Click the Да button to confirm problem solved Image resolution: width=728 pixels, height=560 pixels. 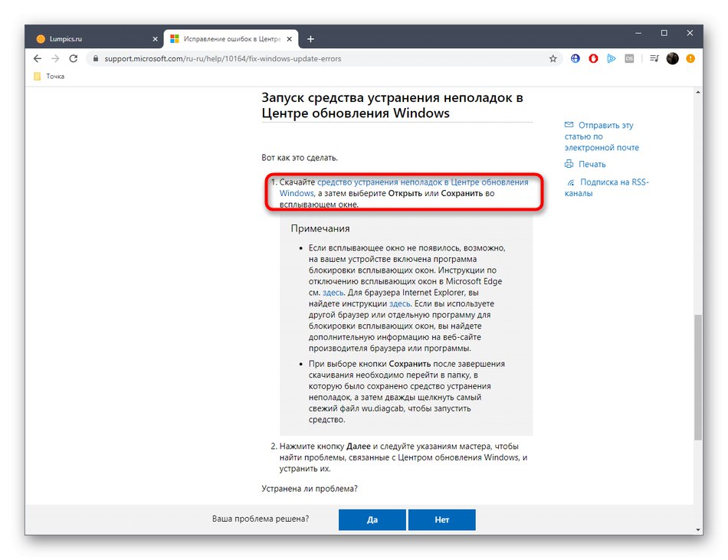[x=372, y=519]
